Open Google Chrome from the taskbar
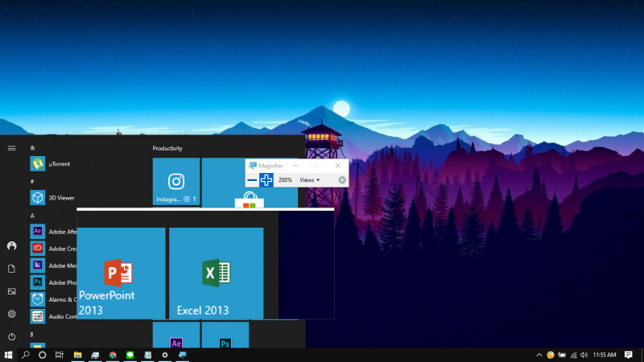644x362 pixels. coord(113,355)
